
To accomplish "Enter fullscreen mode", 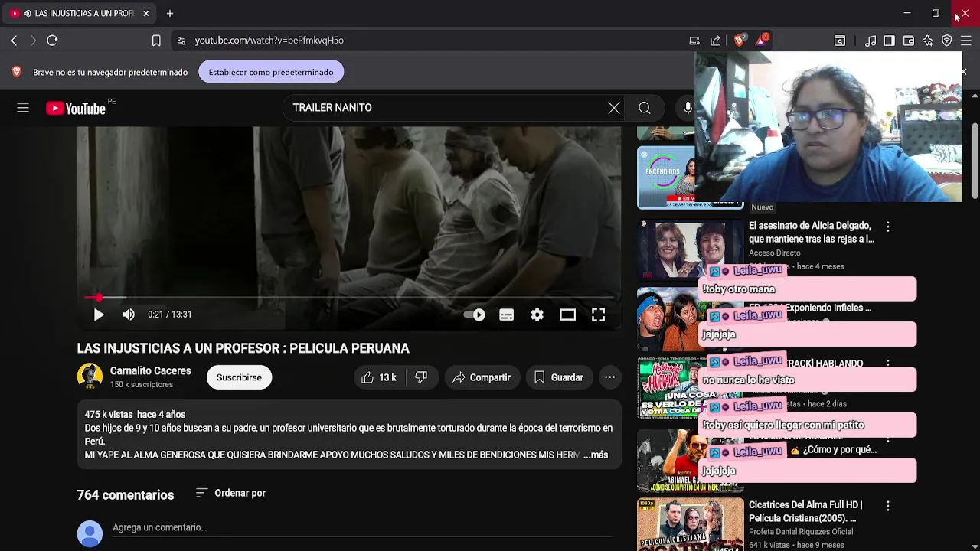I will pos(598,315).
